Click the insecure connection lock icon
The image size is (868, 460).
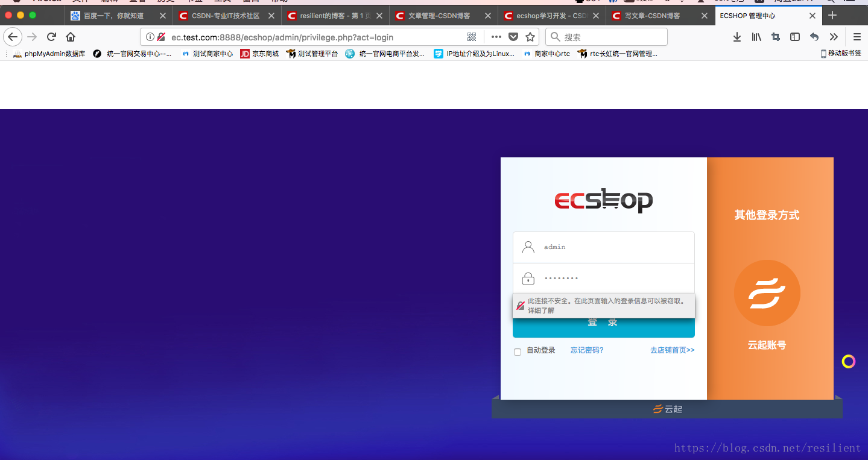[x=161, y=37]
